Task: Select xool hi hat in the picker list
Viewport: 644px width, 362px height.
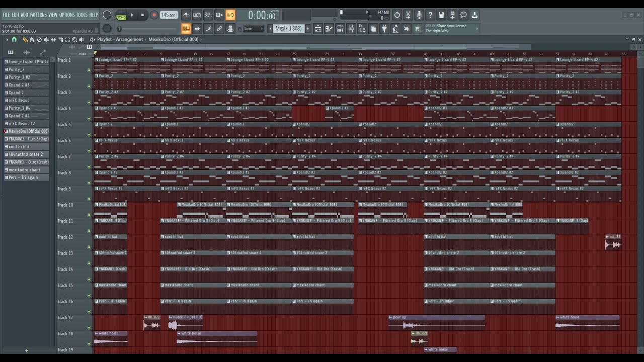Action: [27, 147]
